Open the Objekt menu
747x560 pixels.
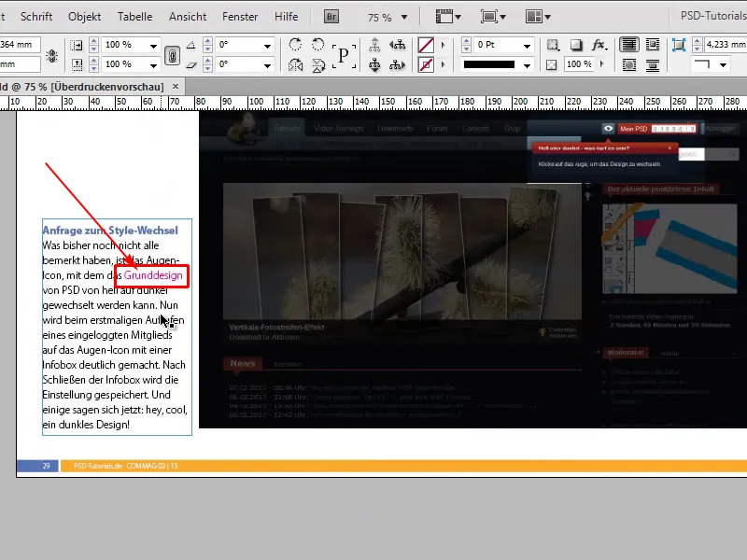(x=85, y=17)
